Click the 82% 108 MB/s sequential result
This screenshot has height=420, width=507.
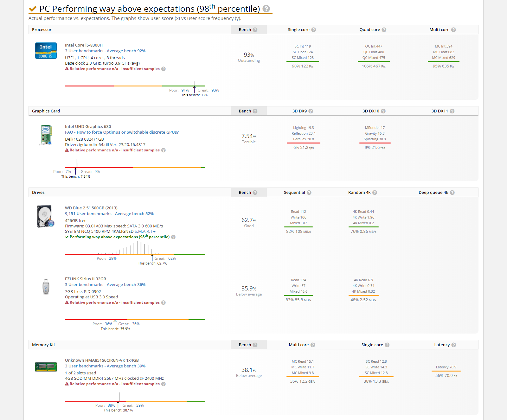tap(298, 232)
